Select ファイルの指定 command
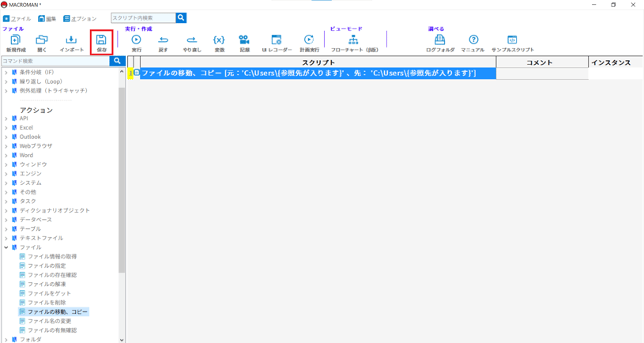 (x=47, y=266)
